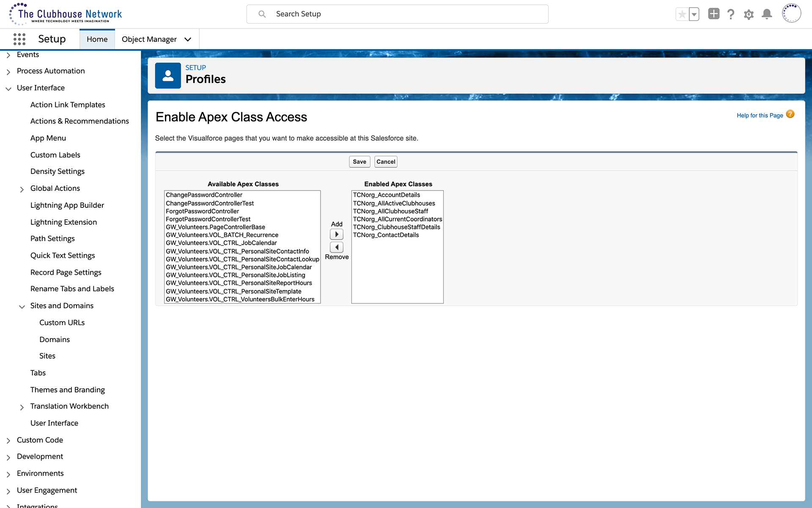The height and width of the screenshot is (508, 812).
Task: Open the notifications bell
Action: click(x=767, y=14)
